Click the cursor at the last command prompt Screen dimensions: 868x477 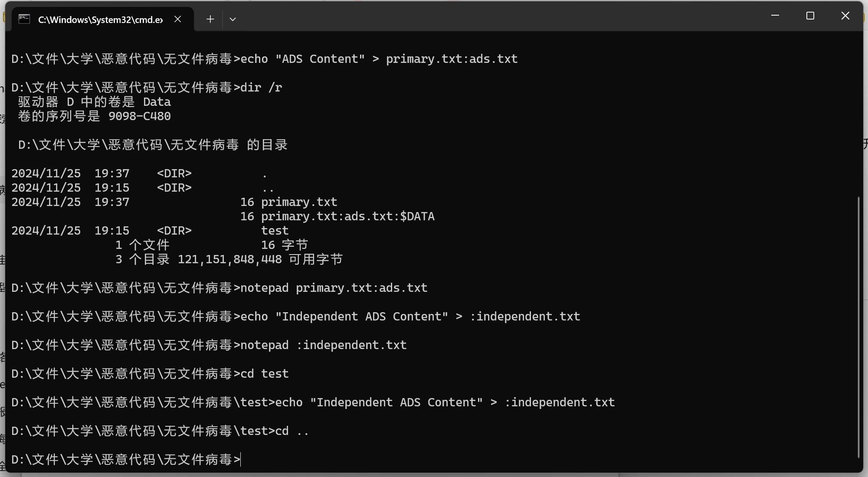pyautogui.click(x=241, y=460)
